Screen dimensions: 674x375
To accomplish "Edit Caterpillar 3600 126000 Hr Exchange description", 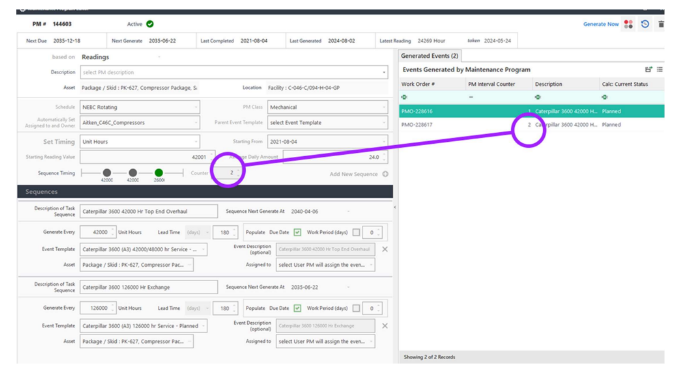I will [x=149, y=287].
